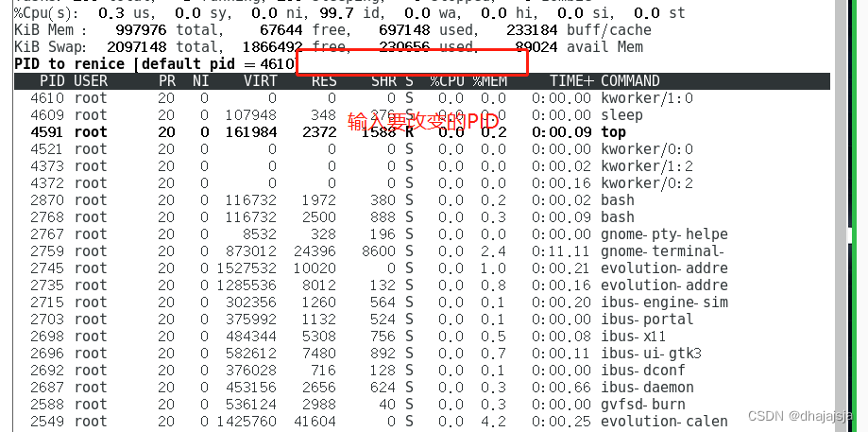Select the kworker/1:2 command name

[x=647, y=166]
